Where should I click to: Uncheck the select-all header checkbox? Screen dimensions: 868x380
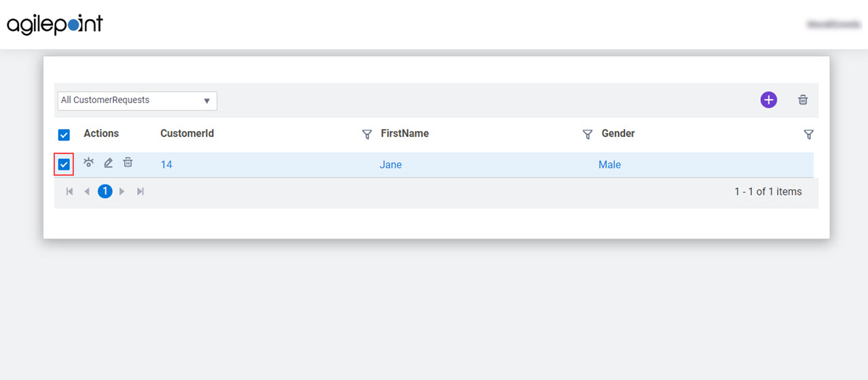point(64,134)
